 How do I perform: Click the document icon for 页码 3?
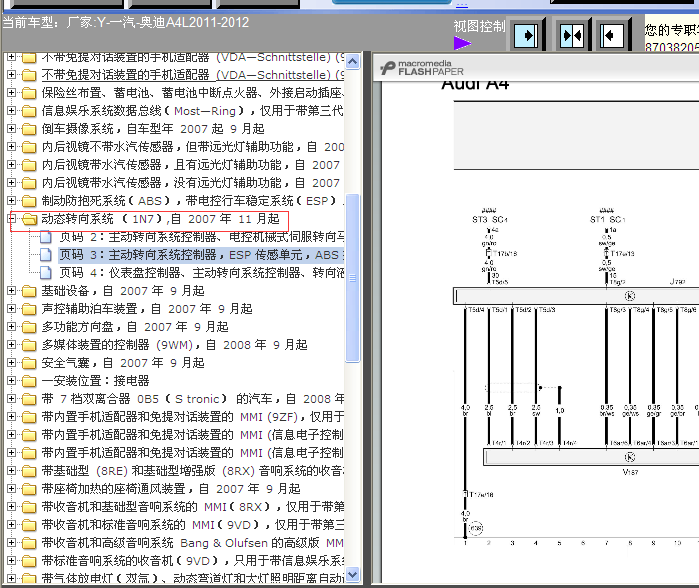pos(45,255)
